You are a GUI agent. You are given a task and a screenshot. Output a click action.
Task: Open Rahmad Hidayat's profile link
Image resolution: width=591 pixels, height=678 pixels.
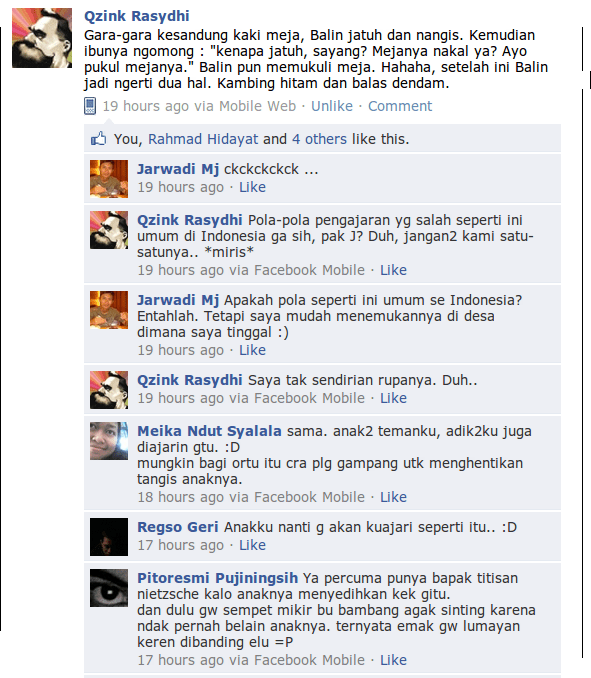tap(203, 139)
